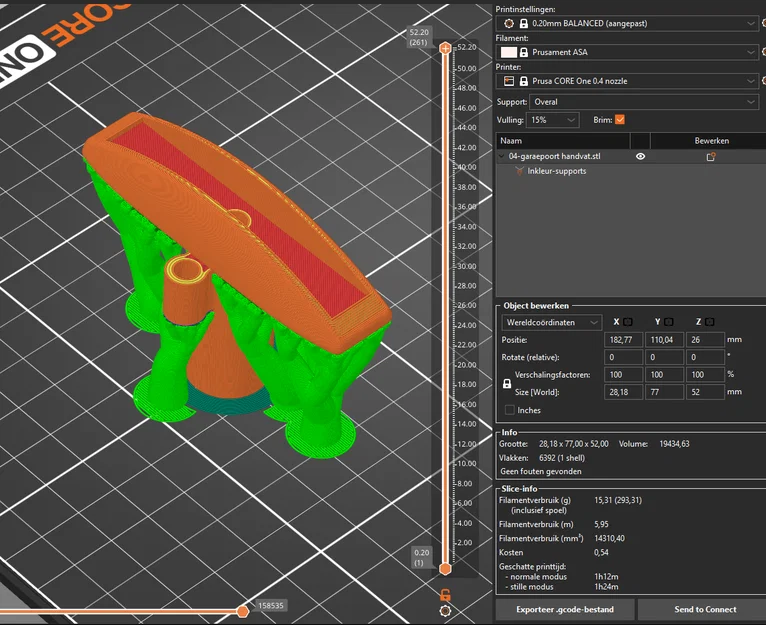Click the Filamentverbruik (m) value 5,95

pos(601,524)
